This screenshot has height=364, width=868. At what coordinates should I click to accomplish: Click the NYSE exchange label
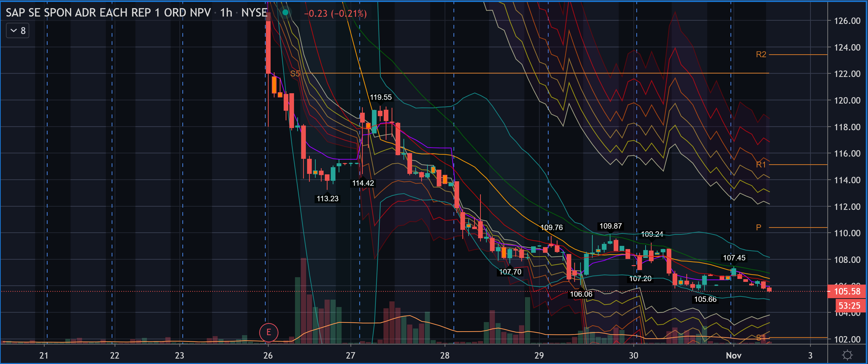(254, 13)
